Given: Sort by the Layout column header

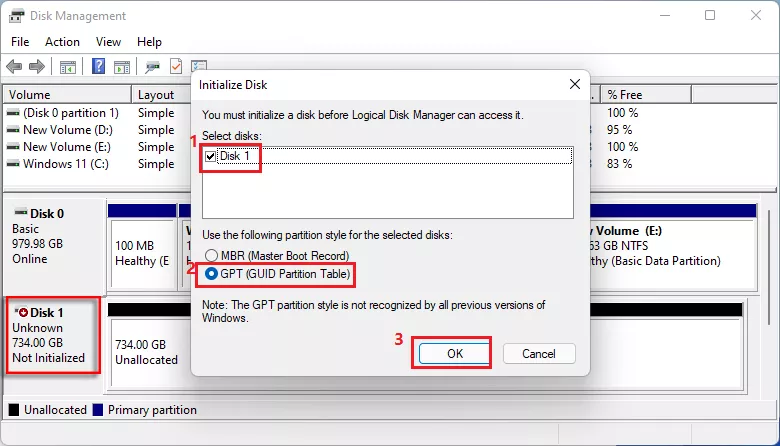Looking at the screenshot, I should point(161,94).
